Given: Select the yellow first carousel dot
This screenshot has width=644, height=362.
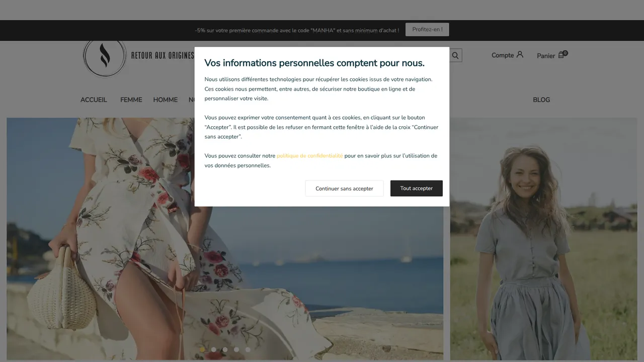Looking at the screenshot, I should pos(202,349).
